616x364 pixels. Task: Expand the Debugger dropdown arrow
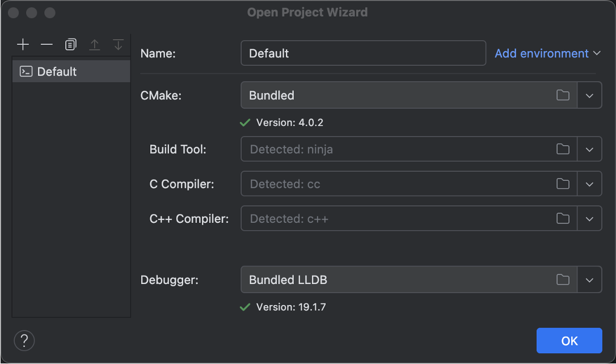(589, 280)
